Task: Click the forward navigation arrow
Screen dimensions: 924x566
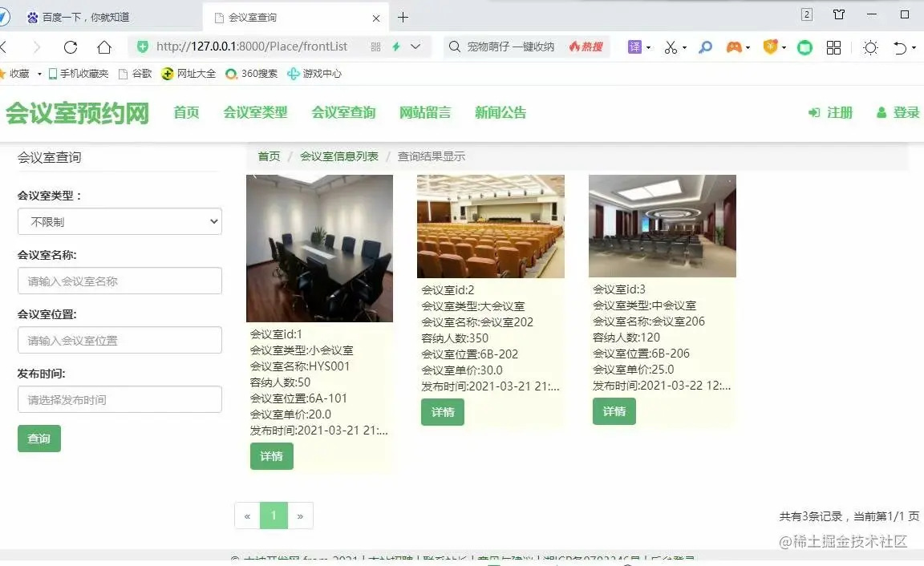Action: click(x=37, y=47)
